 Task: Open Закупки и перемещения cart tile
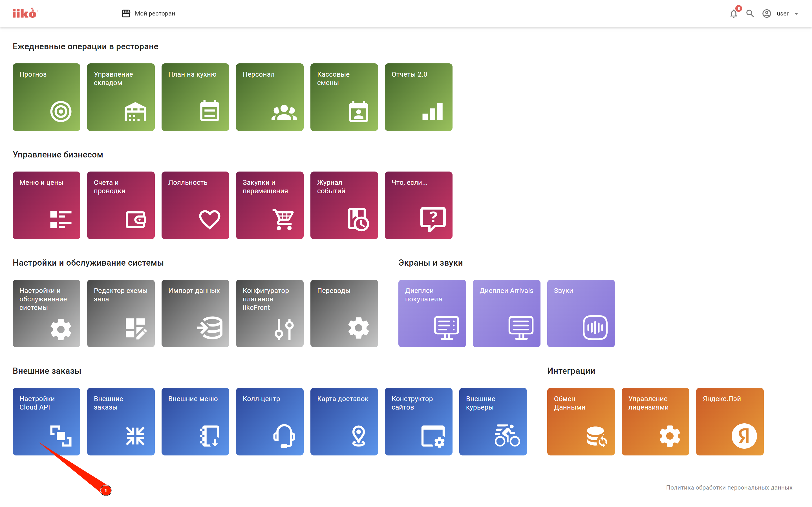point(270,205)
